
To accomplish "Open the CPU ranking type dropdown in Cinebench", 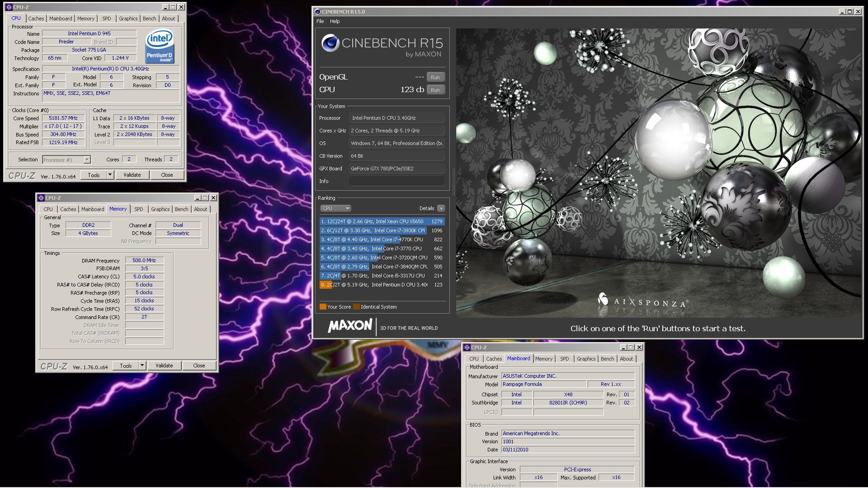I will tap(335, 208).
